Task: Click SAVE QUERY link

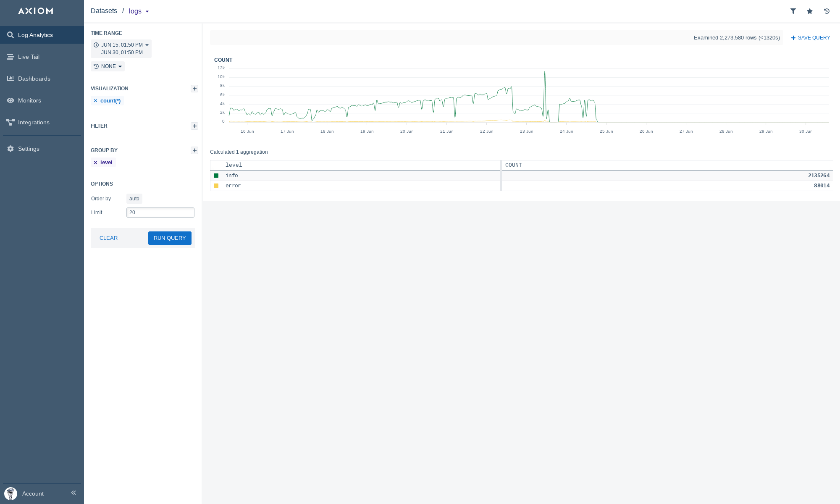Action: point(811,38)
